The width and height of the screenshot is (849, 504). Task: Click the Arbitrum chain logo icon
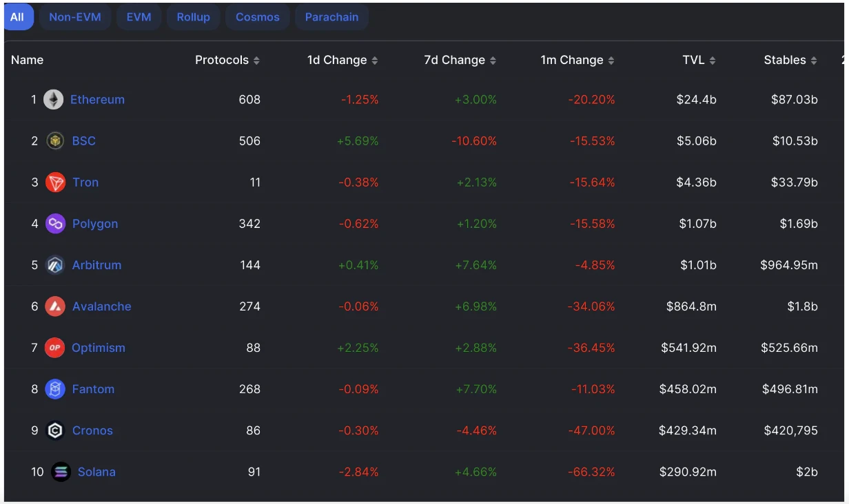tap(55, 265)
